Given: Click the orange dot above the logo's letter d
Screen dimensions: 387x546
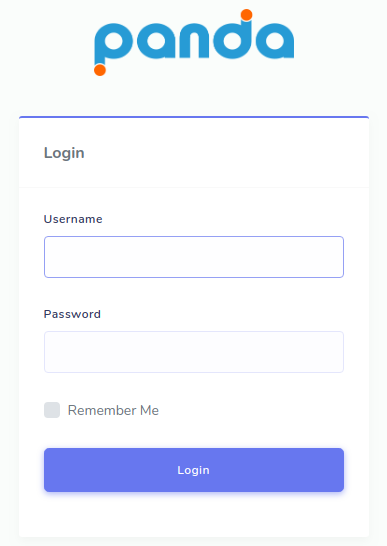Looking at the screenshot, I should (x=247, y=15).
